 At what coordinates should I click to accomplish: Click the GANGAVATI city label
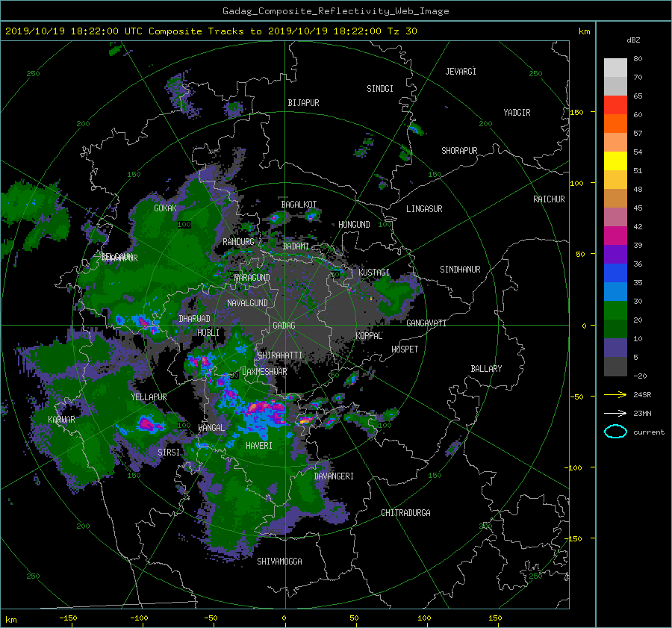(426, 323)
